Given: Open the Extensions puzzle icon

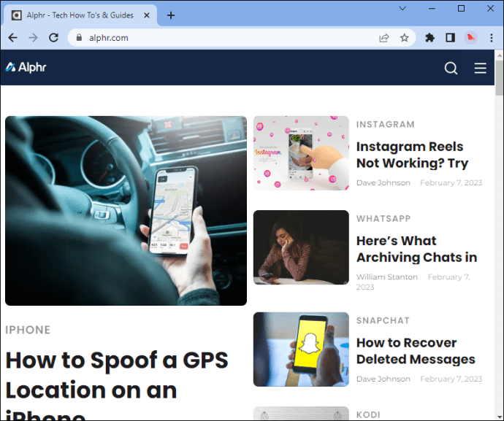Looking at the screenshot, I should pyautogui.click(x=429, y=38).
